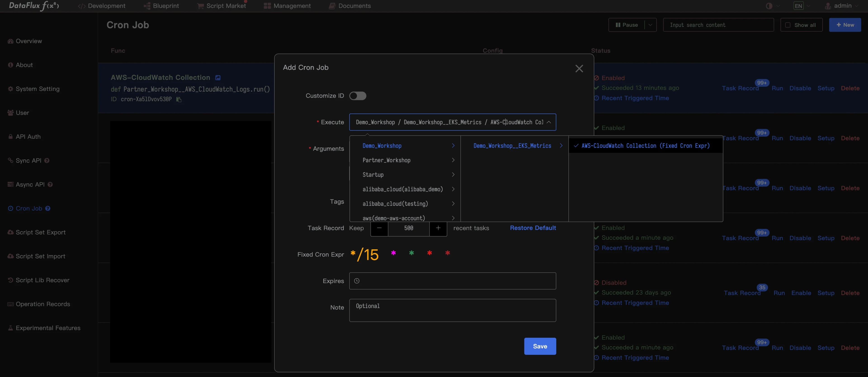The width and height of the screenshot is (868, 377).
Task: Click the clock icon in the Expires field
Action: [357, 281]
